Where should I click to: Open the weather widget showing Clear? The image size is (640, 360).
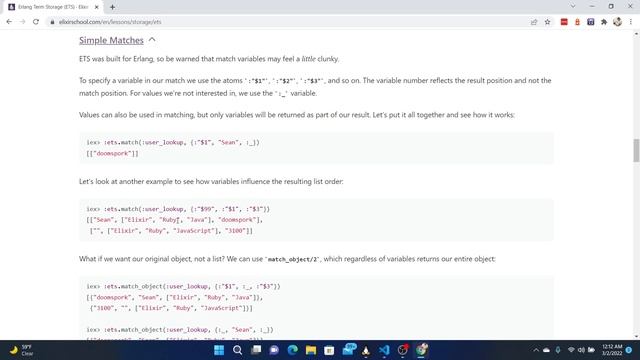pos(21,350)
